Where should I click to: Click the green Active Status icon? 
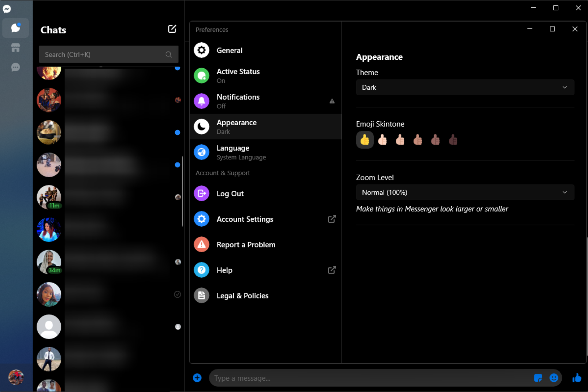tap(202, 76)
